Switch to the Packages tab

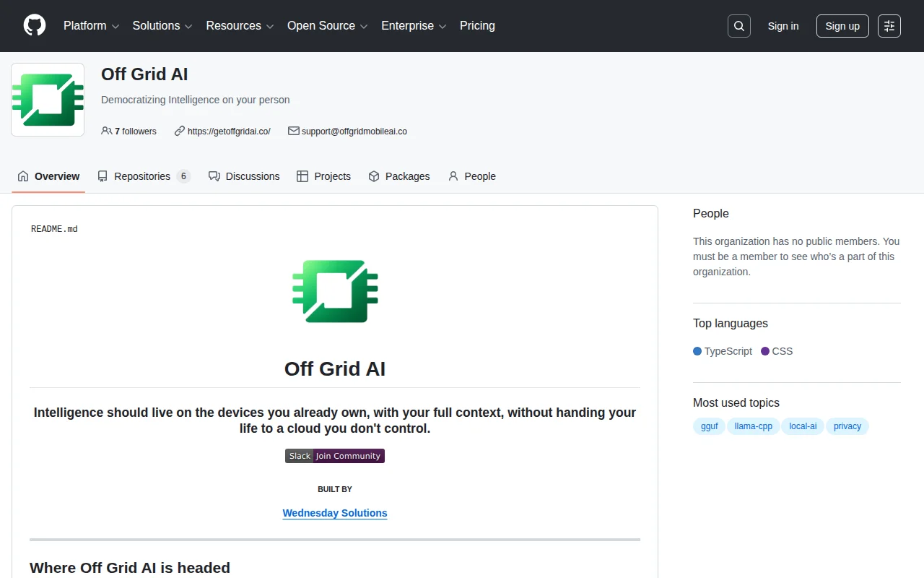click(399, 176)
